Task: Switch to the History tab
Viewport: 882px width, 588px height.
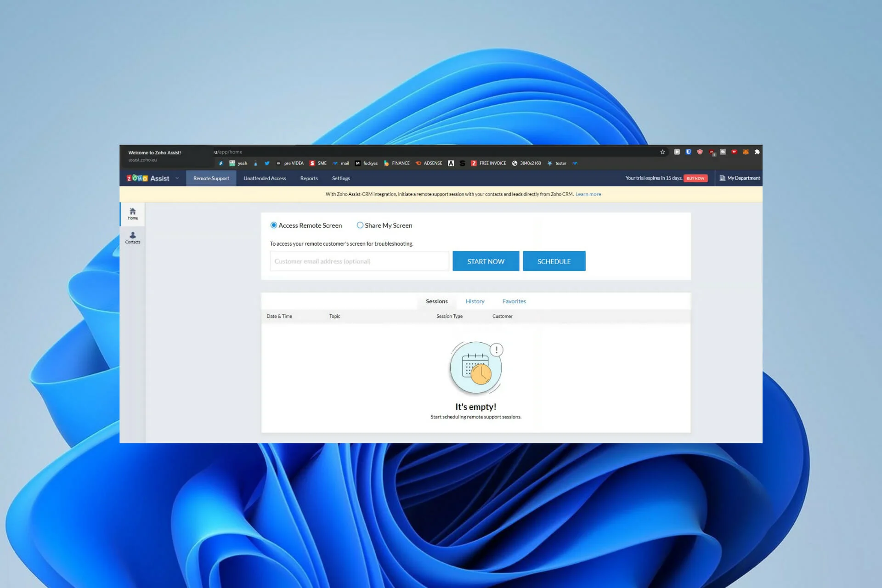Action: 475,300
